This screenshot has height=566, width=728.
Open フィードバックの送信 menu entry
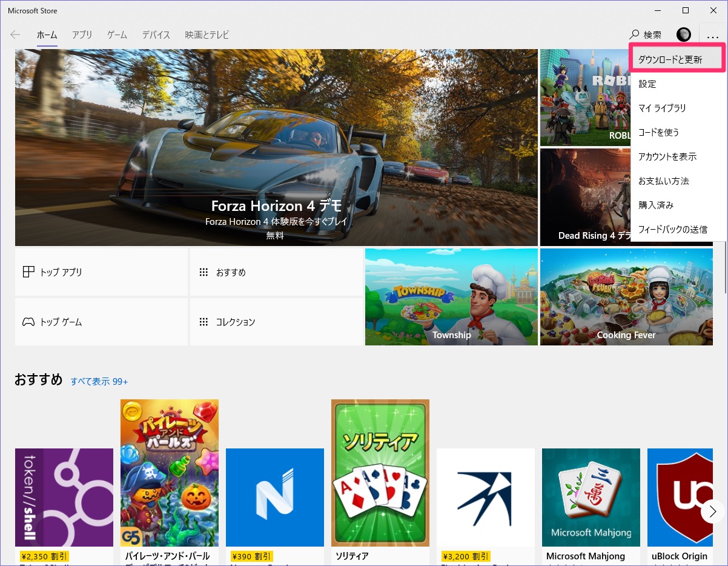tap(678, 229)
